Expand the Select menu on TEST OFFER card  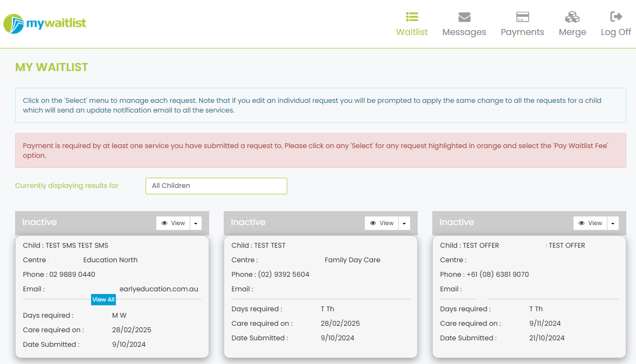click(x=612, y=222)
